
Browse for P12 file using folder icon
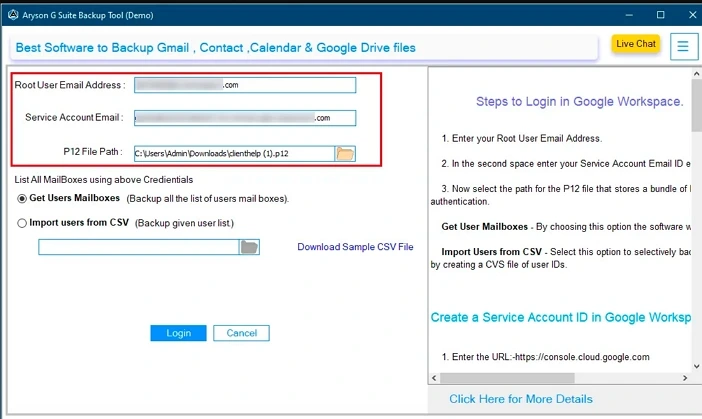click(345, 154)
